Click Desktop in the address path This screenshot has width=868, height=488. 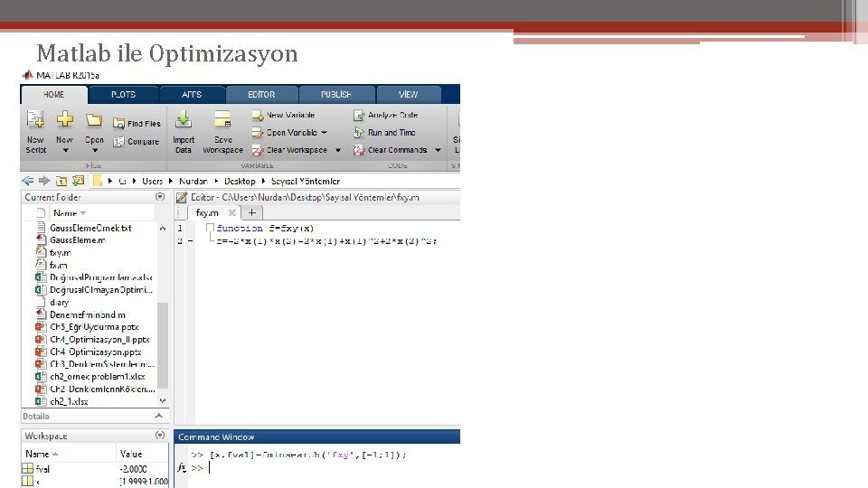click(x=240, y=181)
